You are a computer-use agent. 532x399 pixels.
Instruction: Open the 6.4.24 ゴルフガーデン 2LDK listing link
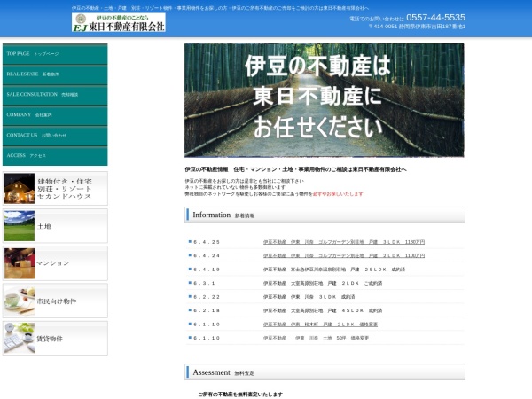[344, 255]
